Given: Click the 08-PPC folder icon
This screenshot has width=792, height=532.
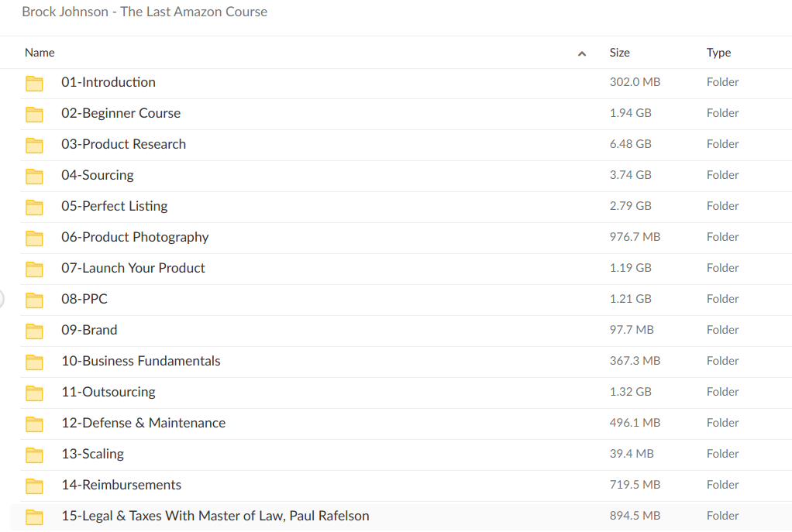Looking at the screenshot, I should pos(34,299).
